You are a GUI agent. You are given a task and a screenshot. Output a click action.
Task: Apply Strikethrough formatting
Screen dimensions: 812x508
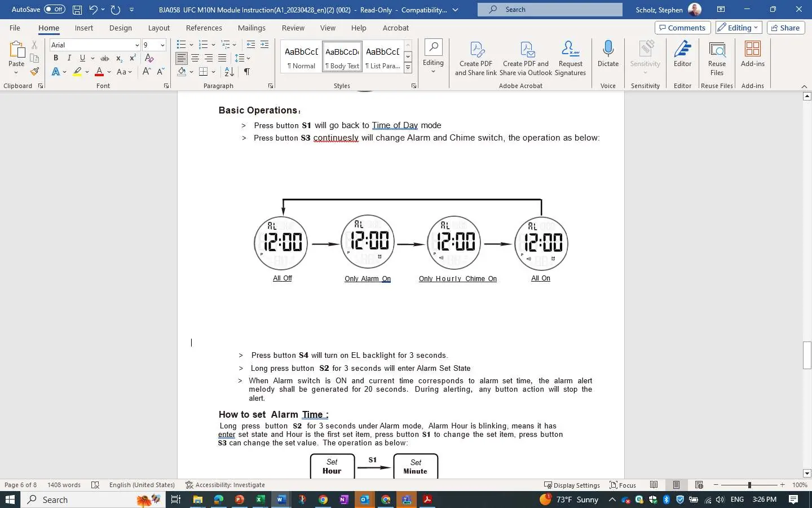click(104, 58)
